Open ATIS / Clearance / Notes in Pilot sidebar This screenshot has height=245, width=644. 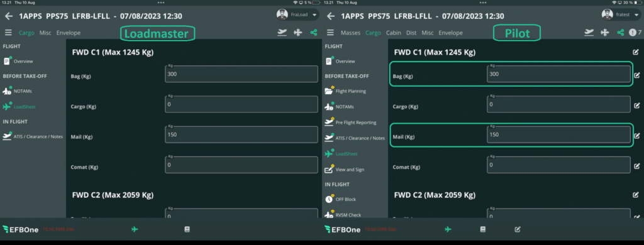coord(355,138)
